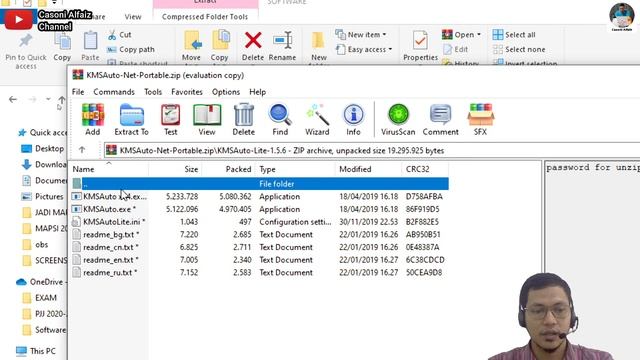Open the Software folder in sidebar

[x=44, y=330]
